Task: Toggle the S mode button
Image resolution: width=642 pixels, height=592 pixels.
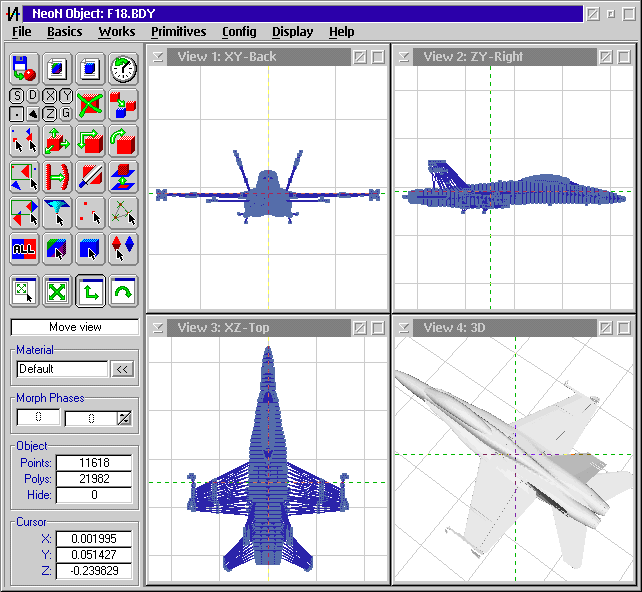Action: pyautogui.click(x=16, y=96)
